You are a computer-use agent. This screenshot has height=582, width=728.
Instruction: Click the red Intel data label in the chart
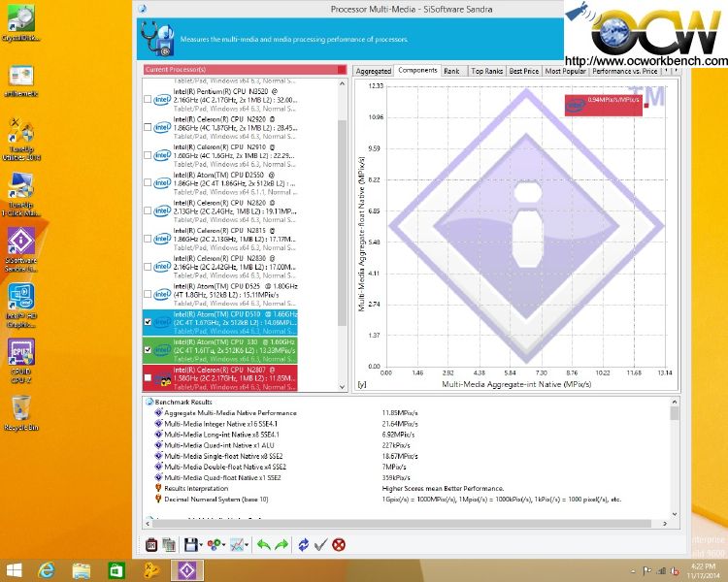[x=604, y=106]
